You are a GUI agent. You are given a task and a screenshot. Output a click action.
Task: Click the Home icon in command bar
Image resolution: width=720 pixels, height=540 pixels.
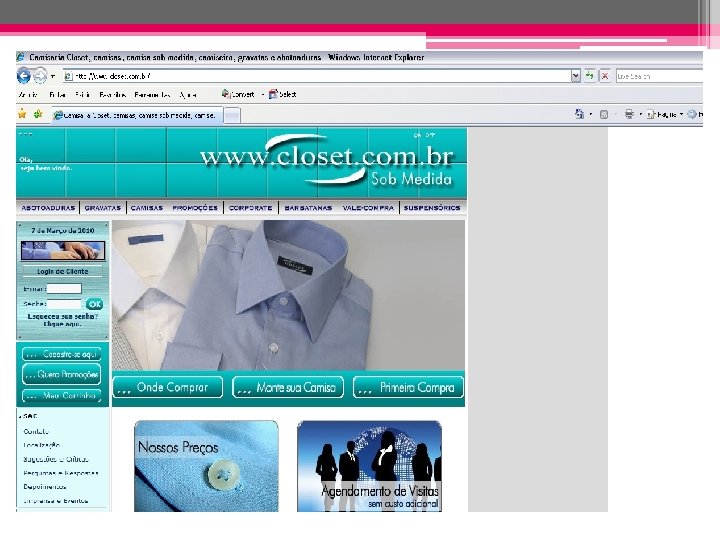pos(579,114)
